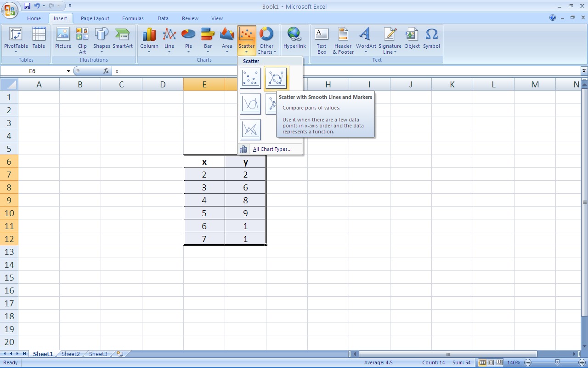Image resolution: width=588 pixels, height=368 pixels.
Task: Switch to the Sheet2 worksheet tab
Action: pyautogui.click(x=70, y=354)
